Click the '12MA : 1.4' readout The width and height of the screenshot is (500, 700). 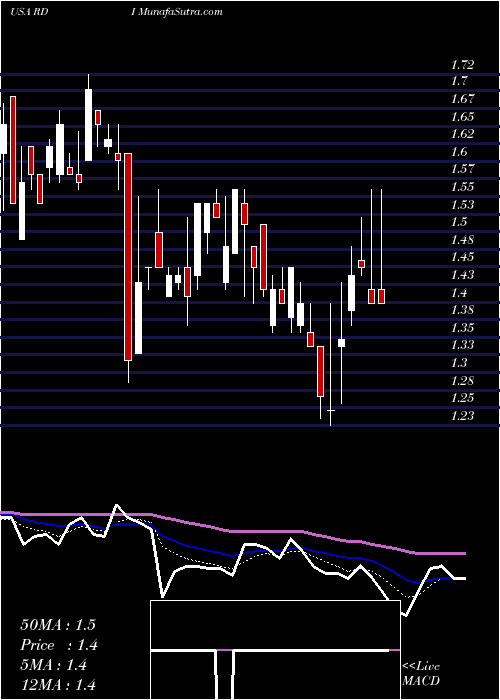pos(58,685)
